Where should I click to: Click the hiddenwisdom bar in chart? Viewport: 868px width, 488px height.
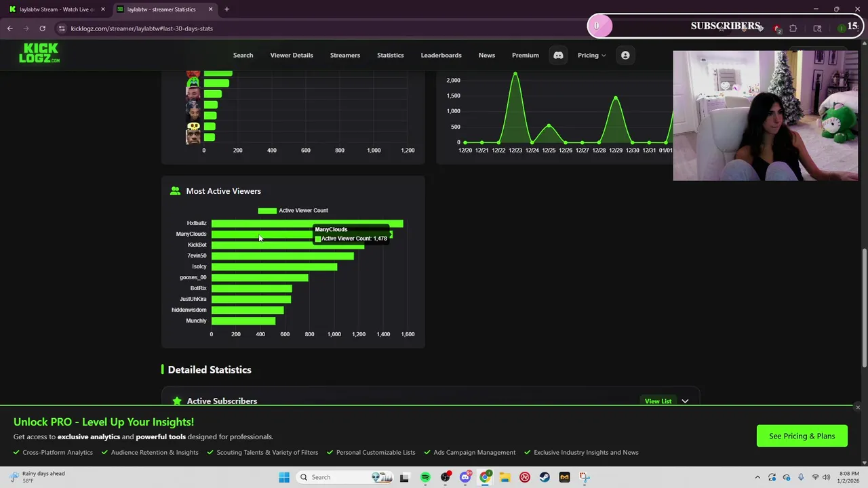248,310
